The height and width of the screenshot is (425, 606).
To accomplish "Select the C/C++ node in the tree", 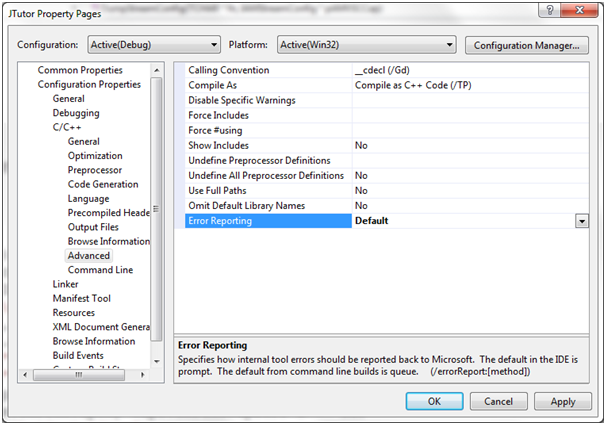I will (x=67, y=127).
